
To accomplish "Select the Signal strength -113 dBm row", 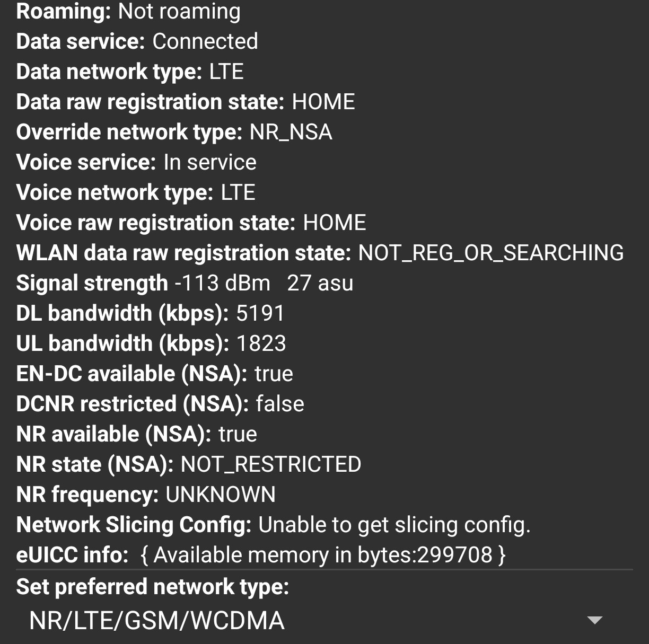I will [185, 283].
